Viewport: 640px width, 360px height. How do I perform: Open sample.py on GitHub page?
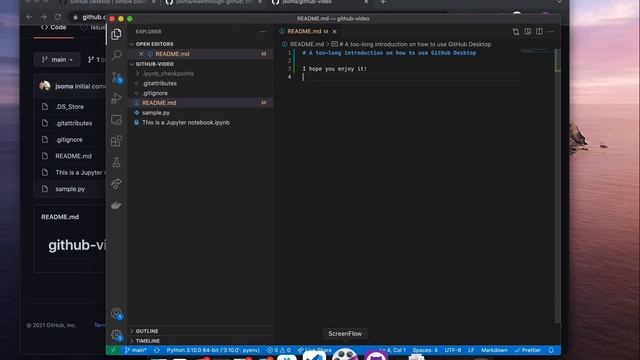pos(70,189)
